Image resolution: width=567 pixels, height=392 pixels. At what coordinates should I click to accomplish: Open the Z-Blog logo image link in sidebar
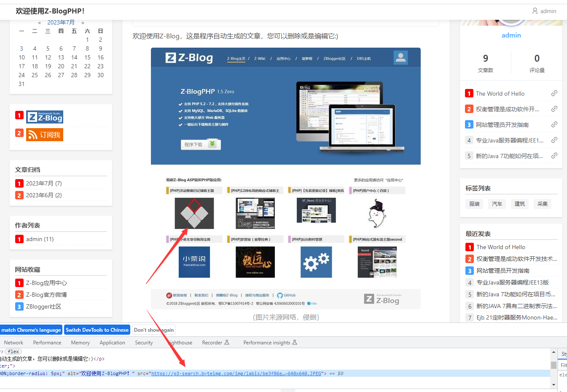pos(45,117)
